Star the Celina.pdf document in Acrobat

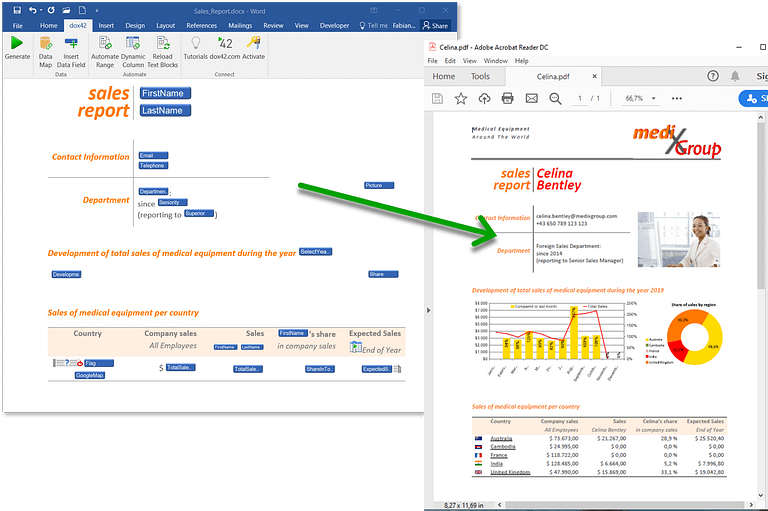point(461,98)
